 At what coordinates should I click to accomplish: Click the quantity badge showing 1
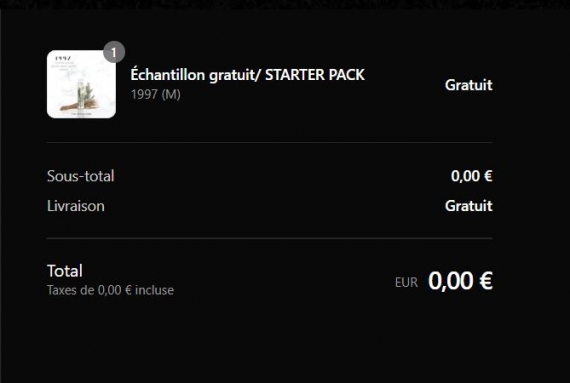pos(114,52)
